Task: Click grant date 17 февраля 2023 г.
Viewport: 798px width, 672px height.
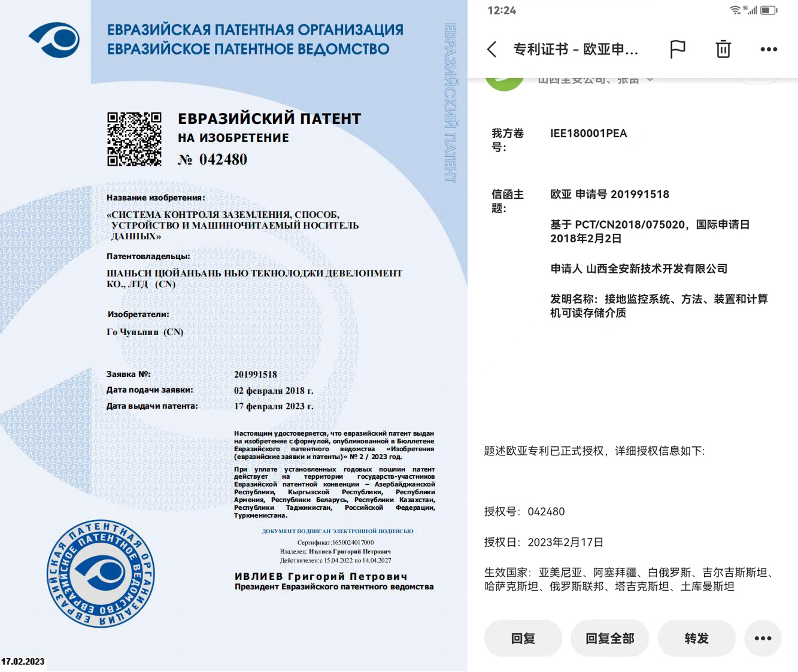Action: pyautogui.click(x=274, y=406)
